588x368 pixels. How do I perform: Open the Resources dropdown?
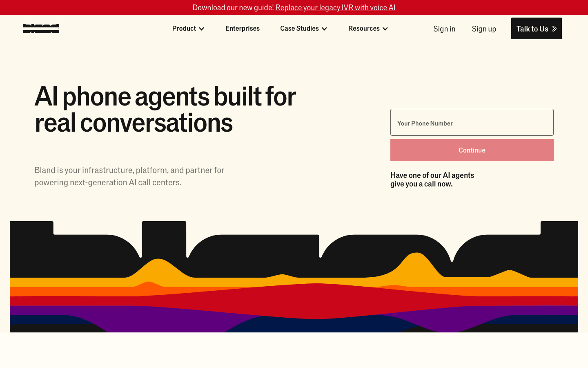coord(368,28)
